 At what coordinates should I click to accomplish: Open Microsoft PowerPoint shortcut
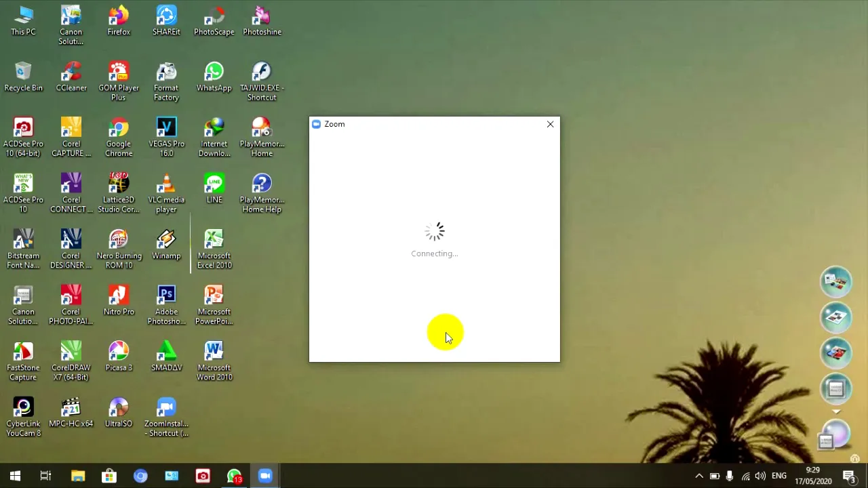[214, 306]
